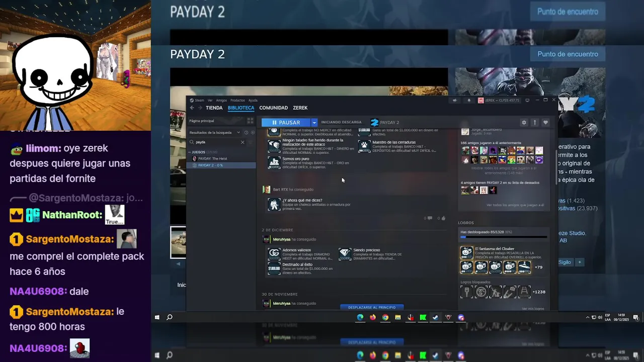
Task: Open MeruNyaa's profile under 2 DE DICIEMBRE
Action: (x=281, y=239)
